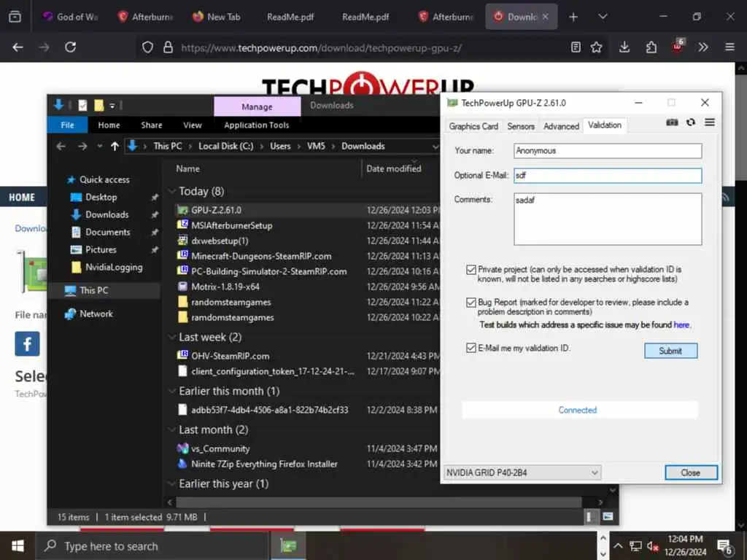Click Explorer back navigation arrow
The width and height of the screenshot is (747, 560).
click(x=61, y=146)
